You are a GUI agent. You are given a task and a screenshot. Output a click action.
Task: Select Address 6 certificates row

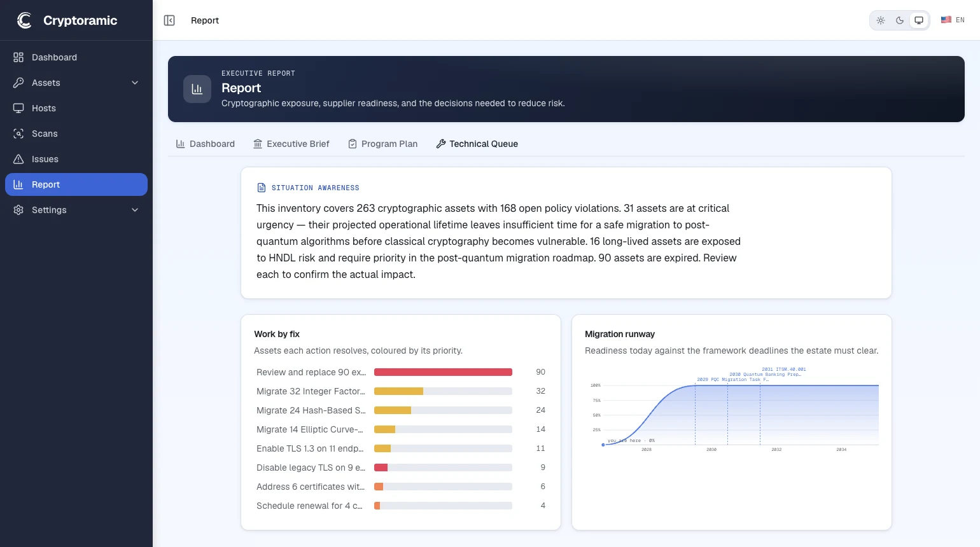click(x=401, y=487)
